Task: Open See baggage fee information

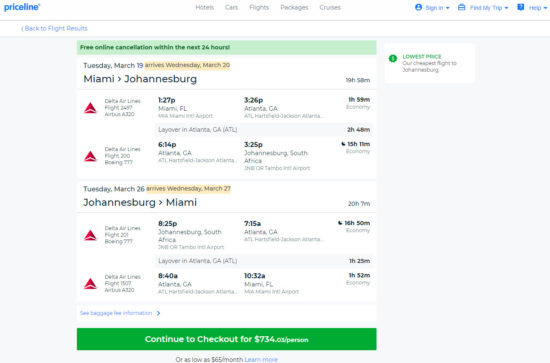Action: pos(120,313)
